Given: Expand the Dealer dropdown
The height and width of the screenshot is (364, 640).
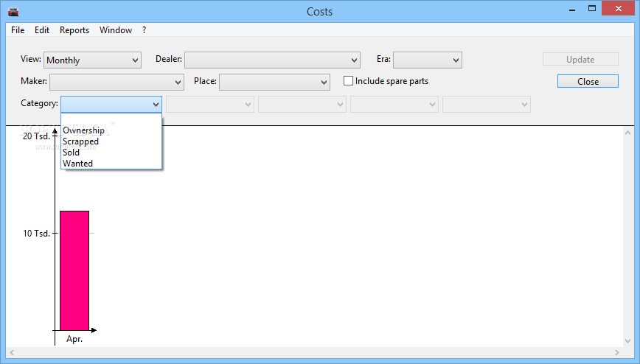Looking at the screenshot, I should click(272, 60).
